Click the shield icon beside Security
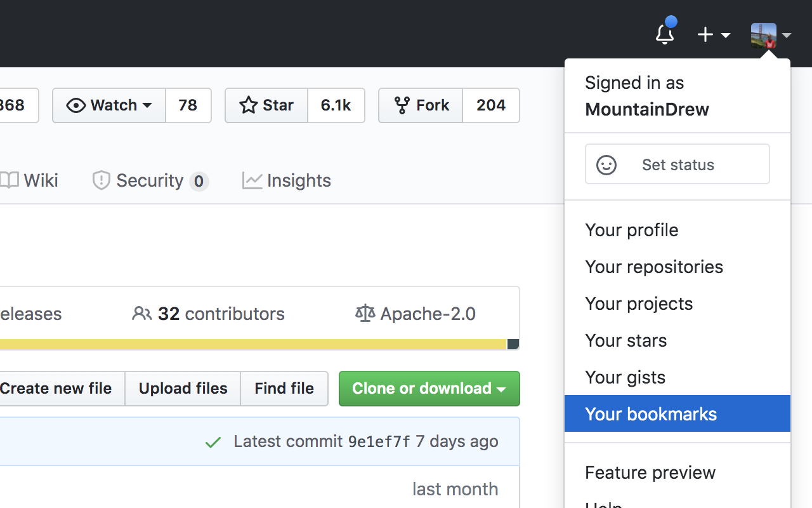This screenshot has height=508, width=812. (x=101, y=180)
